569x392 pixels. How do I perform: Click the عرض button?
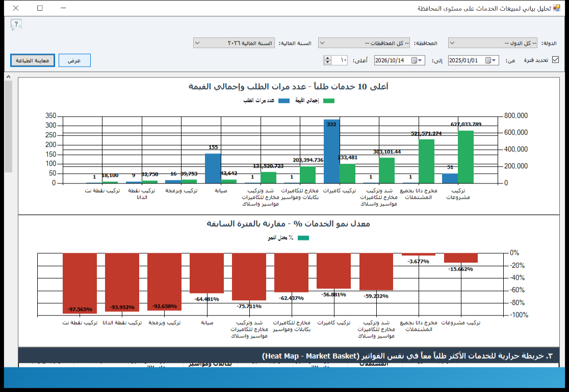(74, 60)
